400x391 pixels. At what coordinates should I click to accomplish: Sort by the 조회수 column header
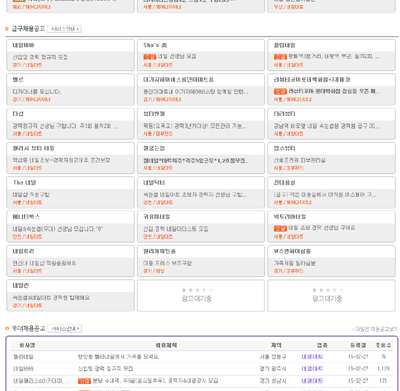383,345
